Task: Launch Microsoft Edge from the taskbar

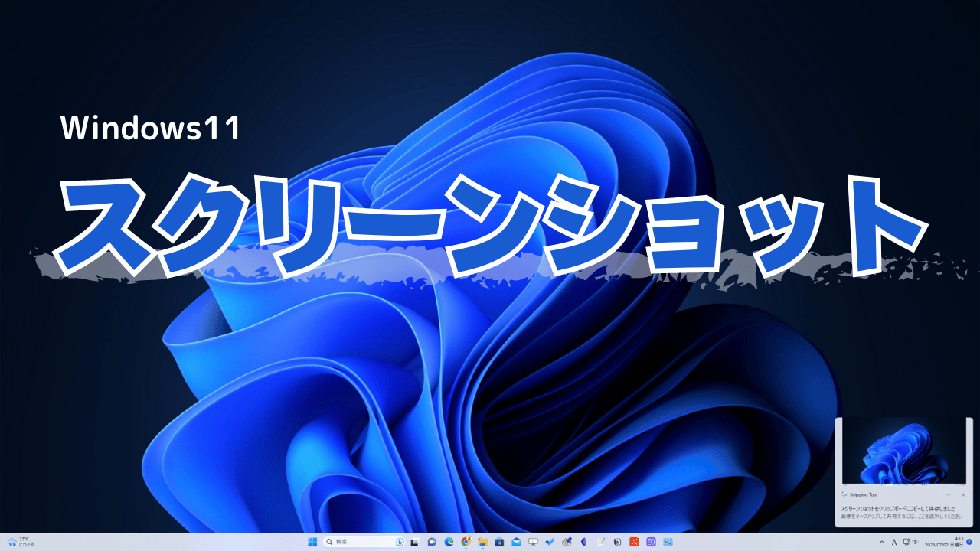Action: pos(449,542)
